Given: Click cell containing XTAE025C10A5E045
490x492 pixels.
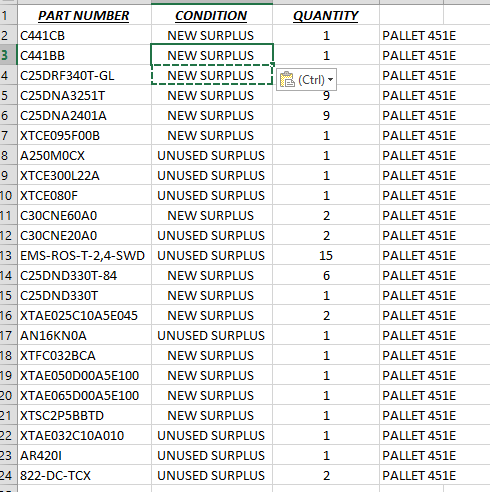Looking at the screenshot, I should point(84,315).
